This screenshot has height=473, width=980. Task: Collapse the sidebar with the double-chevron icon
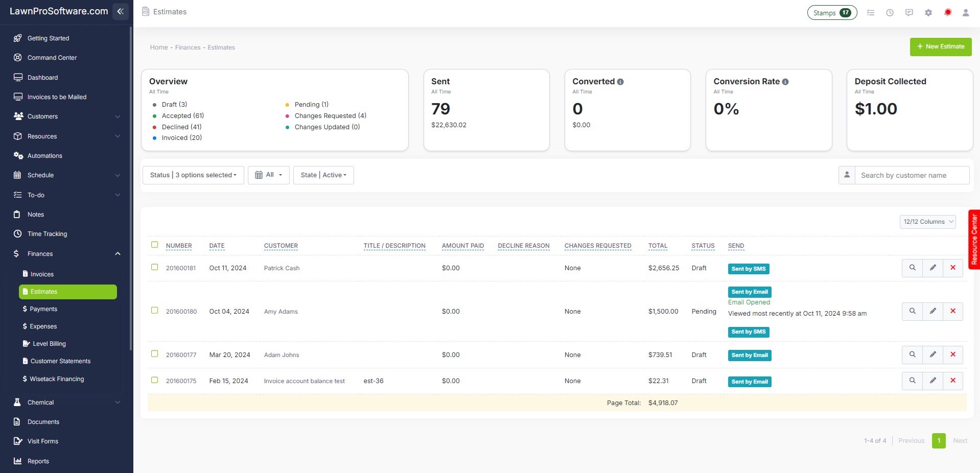click(121, 11)
